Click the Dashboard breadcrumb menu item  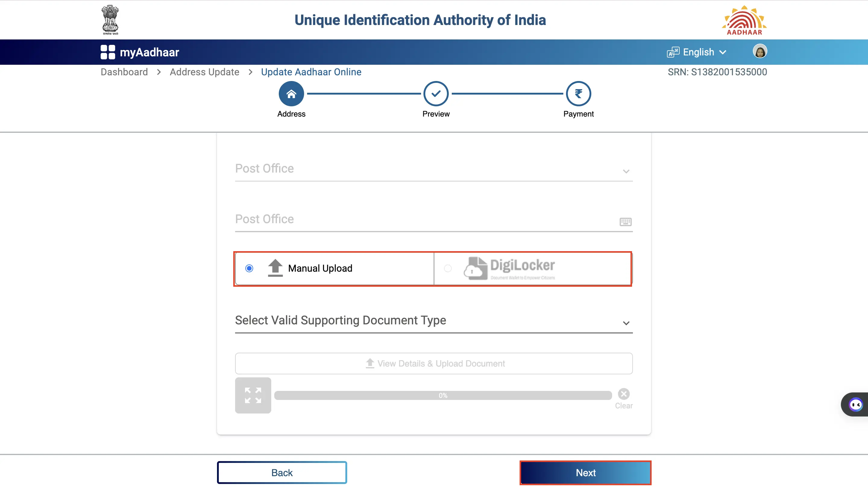click(124, 72)
